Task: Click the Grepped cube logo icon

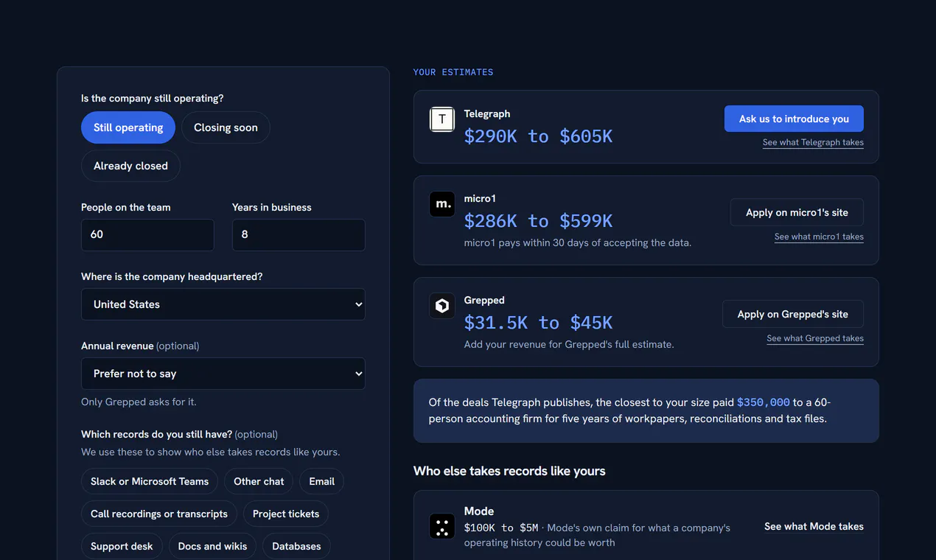Action: [442, 306]
